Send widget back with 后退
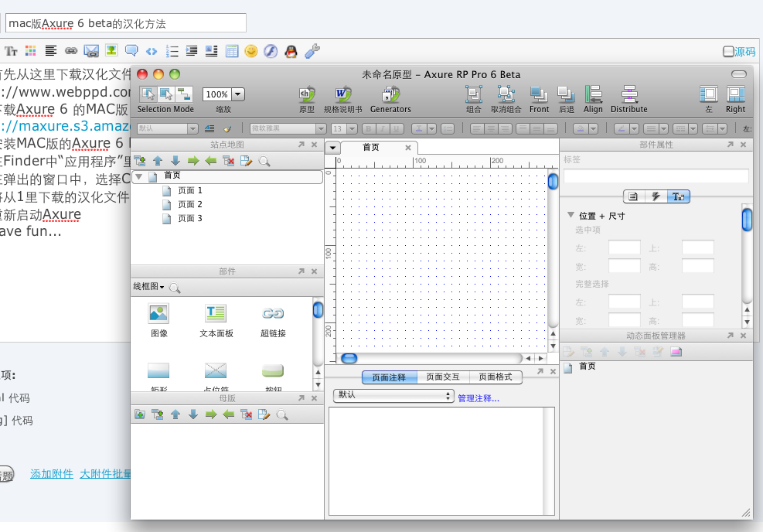The height and width of the screenshot is (532, 763). [x=567, y=94]
